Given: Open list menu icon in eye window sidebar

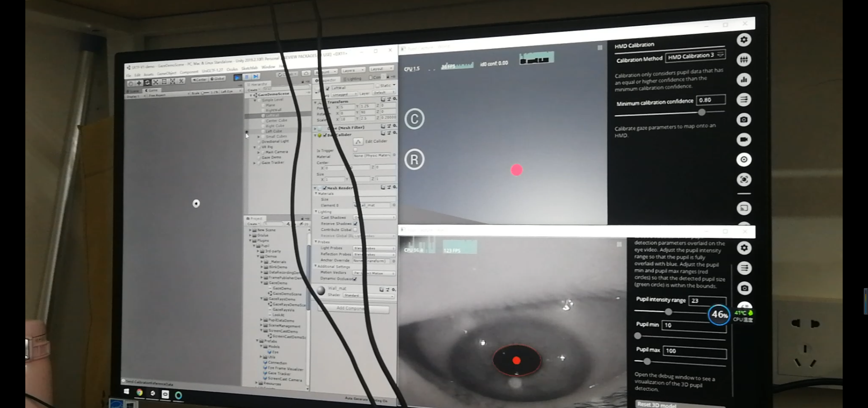Looking at the screenshot, I should [744, 268].
